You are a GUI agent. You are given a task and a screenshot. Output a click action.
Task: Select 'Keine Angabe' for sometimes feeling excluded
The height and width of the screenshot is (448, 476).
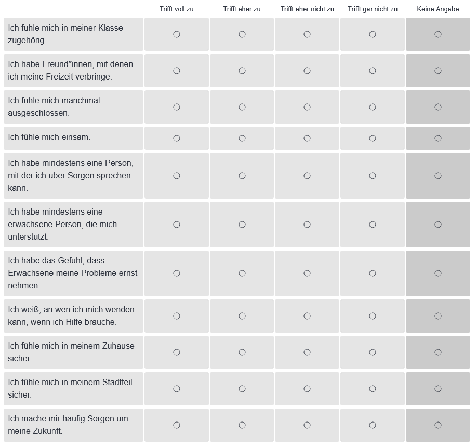[438, 107]
